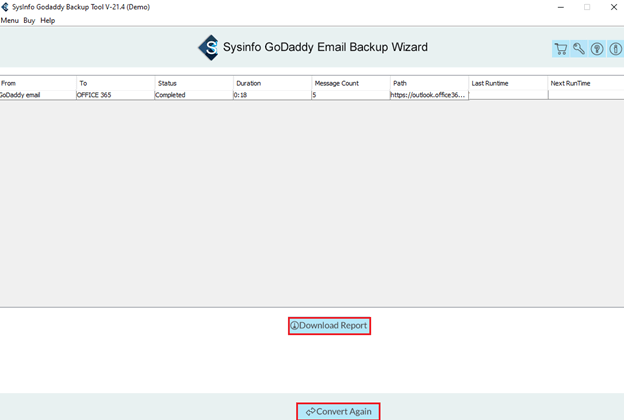Viewport: 624px width, 420px height.
Task: Click the app icon in title bar
Action: (x=5, y=7)
